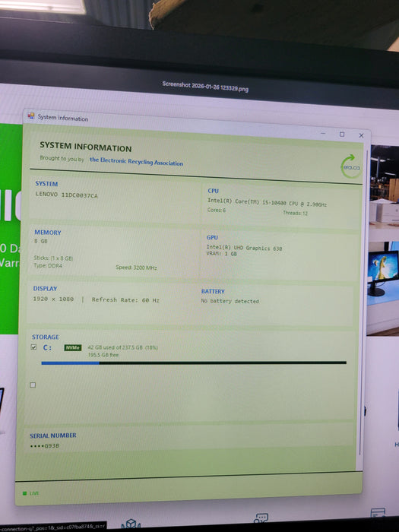Open the Electronic Recycling Association link
The width and height of the screenshot is (399, 532).
136,161
